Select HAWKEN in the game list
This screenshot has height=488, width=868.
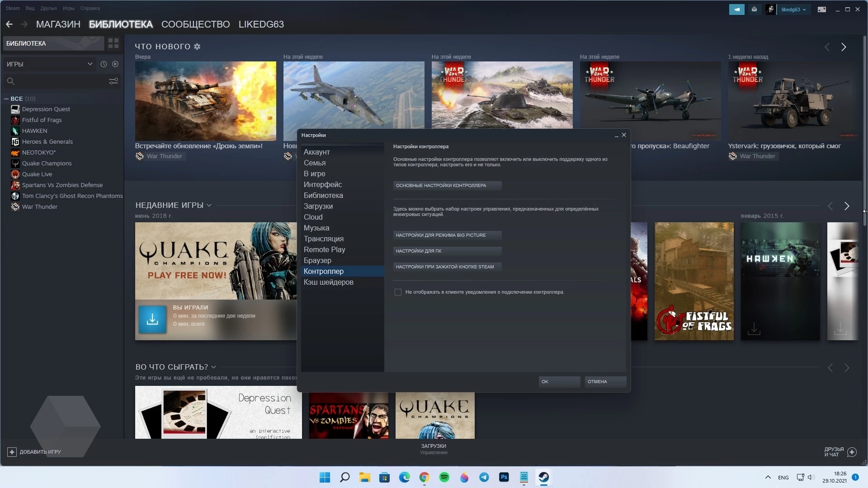click(x=35, y=131)
